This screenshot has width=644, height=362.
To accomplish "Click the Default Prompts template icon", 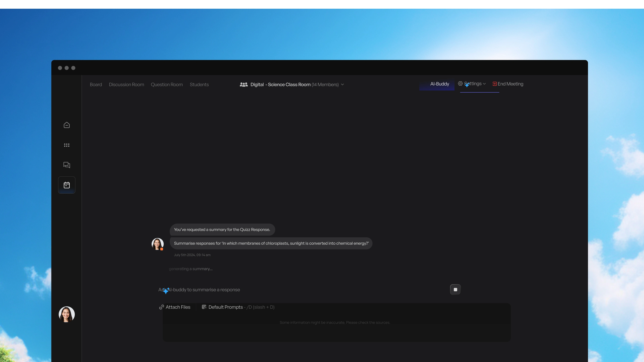I will pyautogui.click(x=204, y=307).
